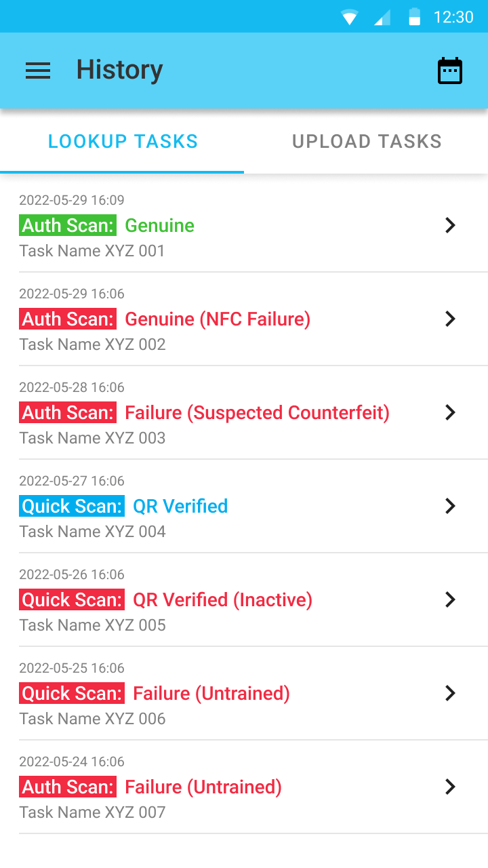Tap the battery status icon

pos(414,17)
